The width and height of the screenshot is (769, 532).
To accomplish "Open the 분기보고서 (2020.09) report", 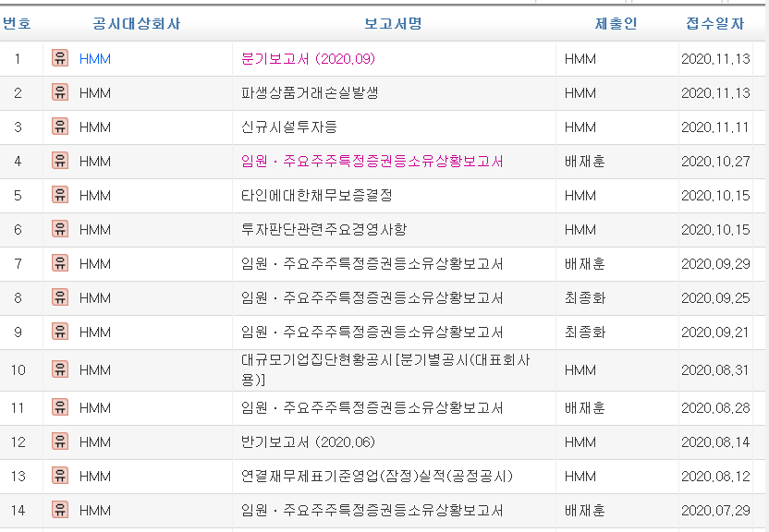I will [308, 59].
